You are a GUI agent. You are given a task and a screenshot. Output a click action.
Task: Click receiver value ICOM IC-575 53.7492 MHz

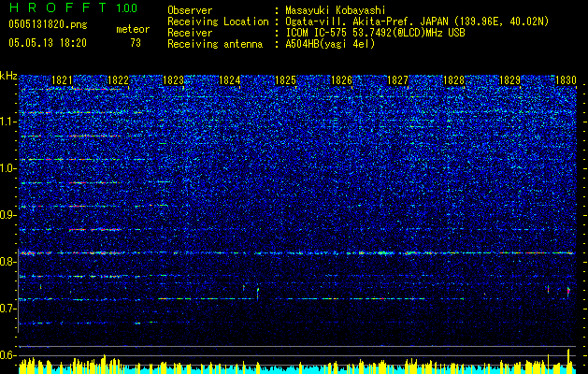pyautogui.click(x=375, y=33)
